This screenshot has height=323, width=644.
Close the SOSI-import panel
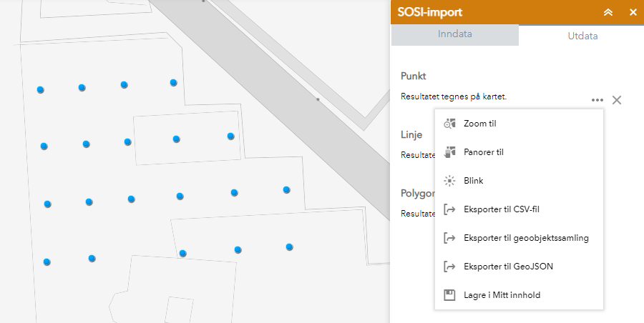click(x=633, y=12)
